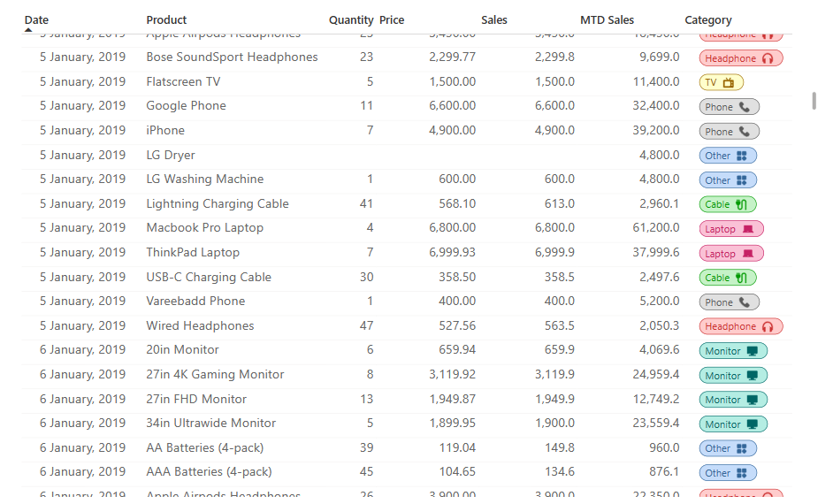
Task: Click the TV icon in Flatscreen TV's badge
Action: coord(730,83)
